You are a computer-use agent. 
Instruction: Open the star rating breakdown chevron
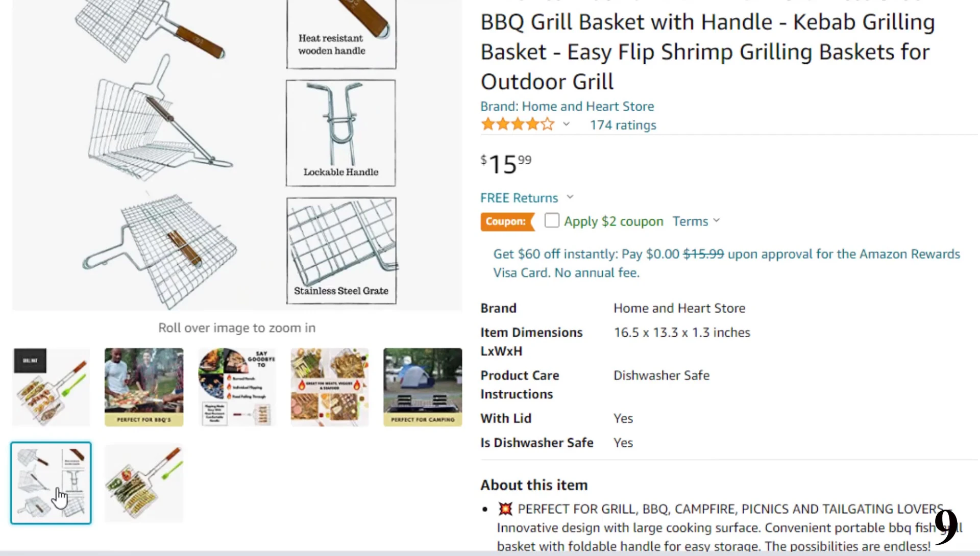tap(566, 124)
